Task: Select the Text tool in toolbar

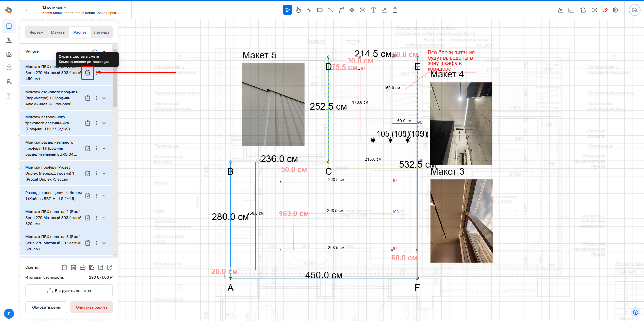Action: (374, 10)
